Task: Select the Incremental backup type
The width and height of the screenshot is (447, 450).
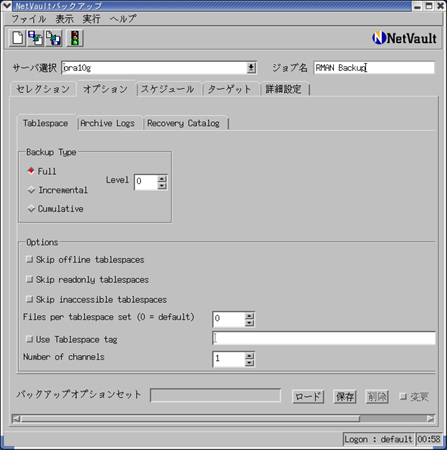Action: (58, 190)
